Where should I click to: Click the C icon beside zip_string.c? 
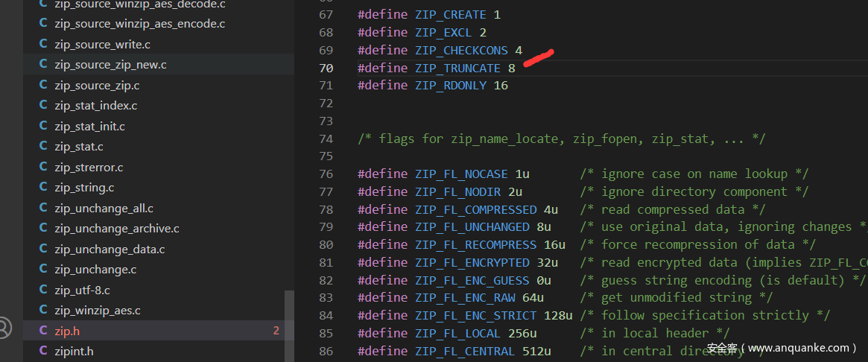point(42,188)
